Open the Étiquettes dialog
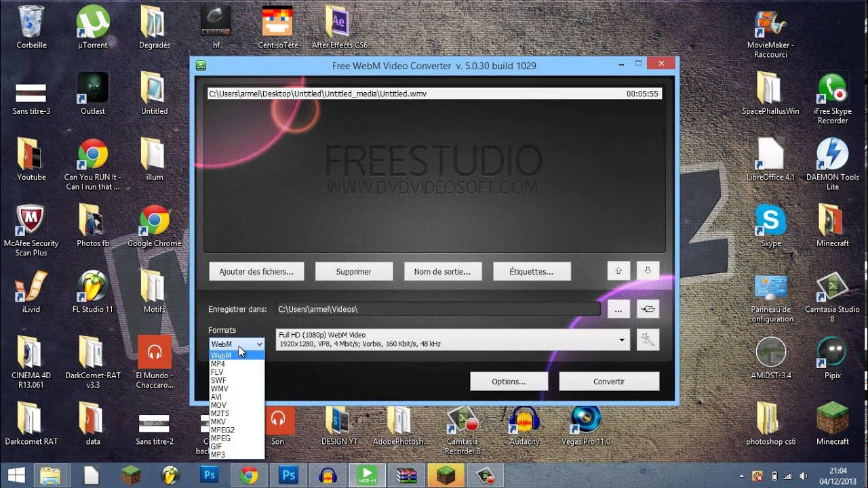Image resolution: width=868 pixels, height=488 pixels. [x=532, y=271]
